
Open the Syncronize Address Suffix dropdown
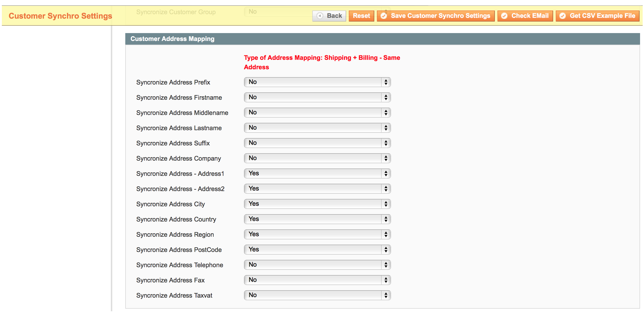point(317,143)
